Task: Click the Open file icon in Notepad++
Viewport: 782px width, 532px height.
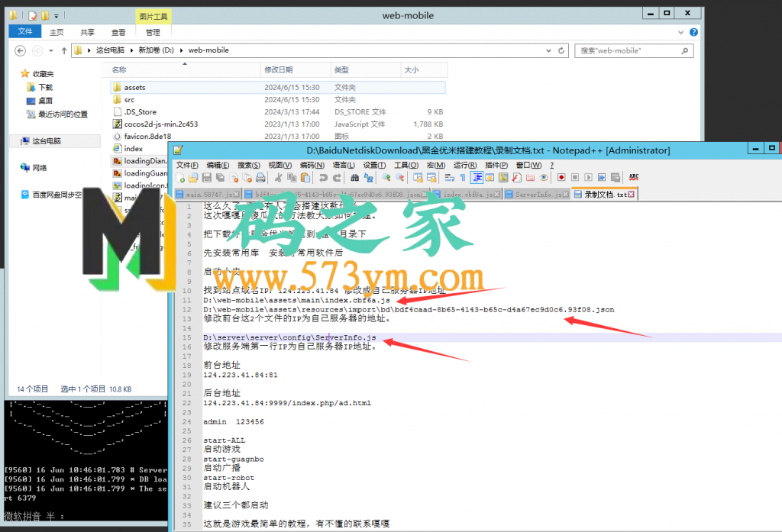Action: (193, 178)
